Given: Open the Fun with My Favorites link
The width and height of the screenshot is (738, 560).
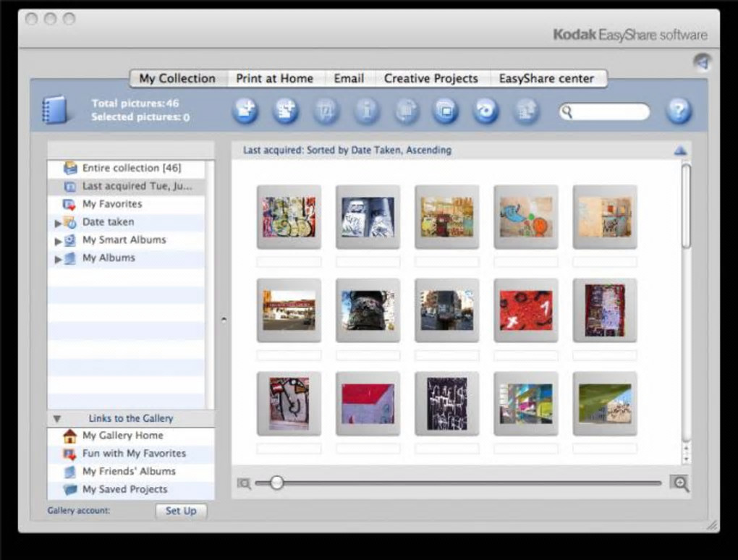Looking at the screenshot, I should coord(134,453).
